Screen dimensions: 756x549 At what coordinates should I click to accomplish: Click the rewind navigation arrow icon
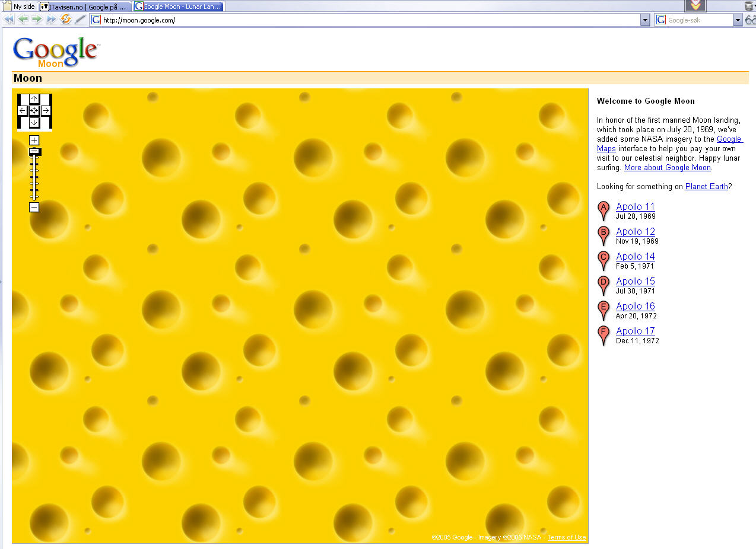click(x=9, y=20)
